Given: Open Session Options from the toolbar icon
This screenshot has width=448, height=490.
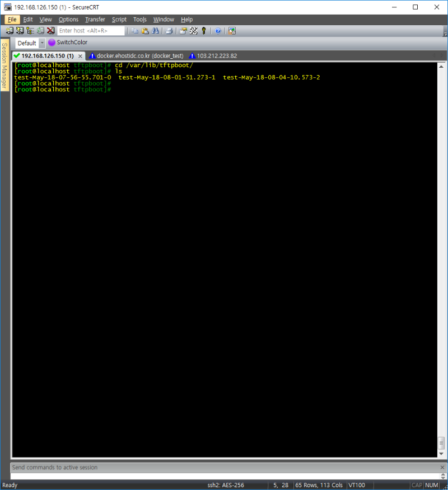Looking at the screenshot, I should coord(183,31).
